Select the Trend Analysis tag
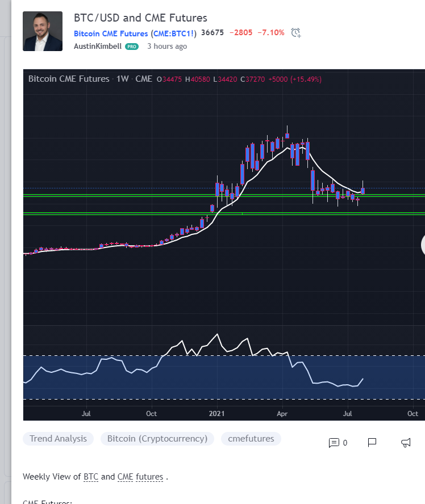Viewport: 425px width, 504px height. tap(58, 438)
